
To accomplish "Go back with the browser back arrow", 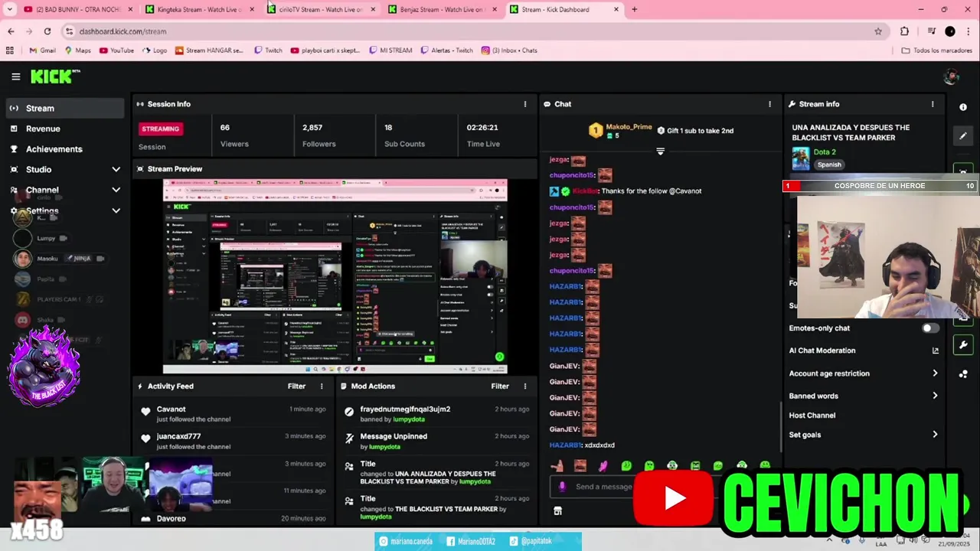I will pos(11,31).
